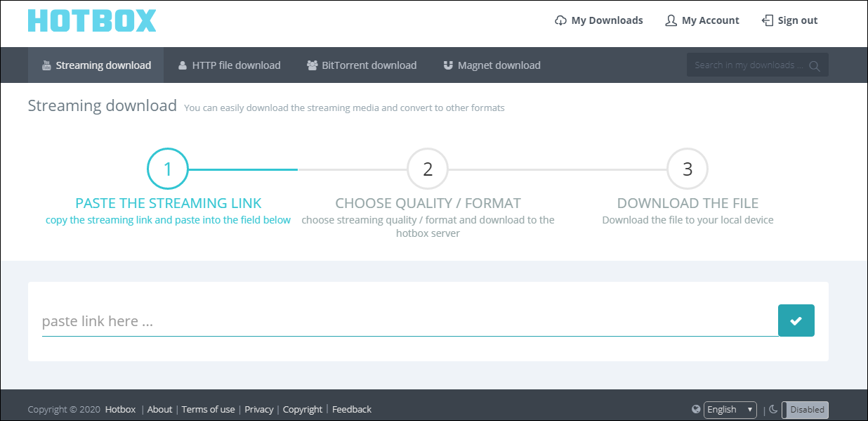
Task: Open the Privacy footer link
Action: [259, 409]
